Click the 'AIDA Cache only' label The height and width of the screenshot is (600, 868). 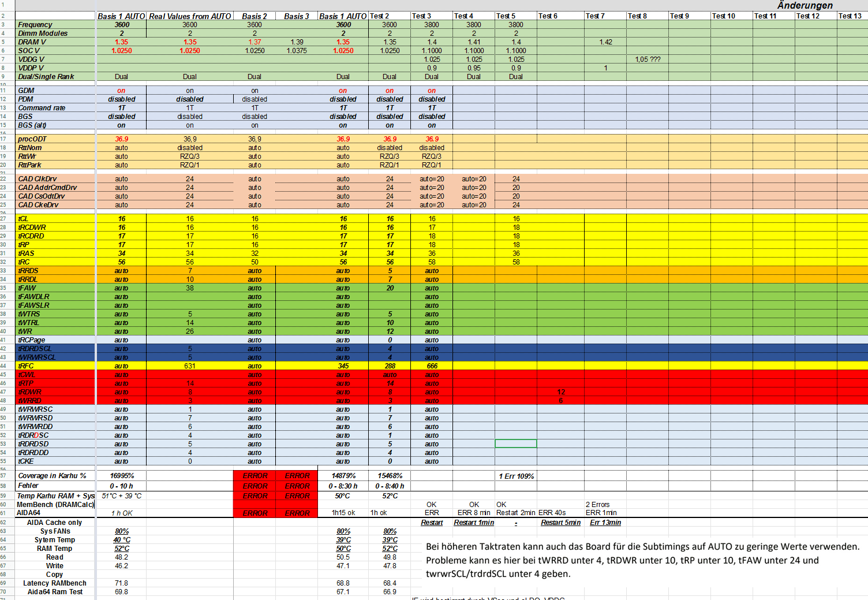pos(55,523)
